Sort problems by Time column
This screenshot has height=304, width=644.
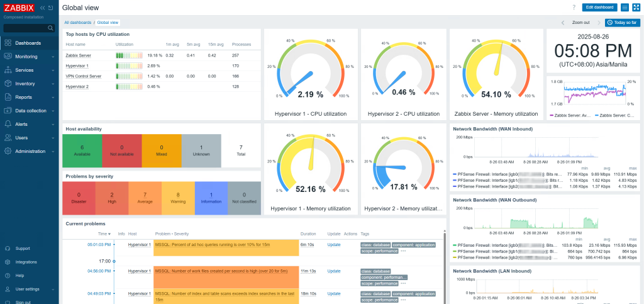coord(104,234)
